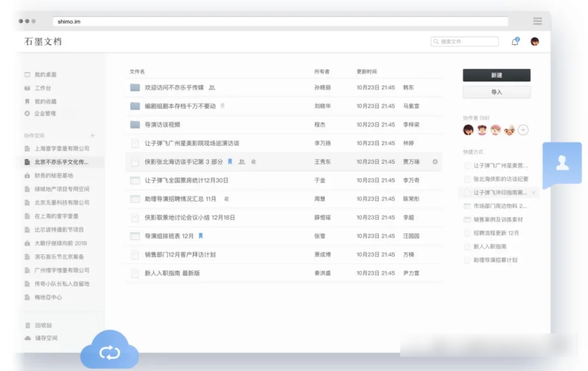588x371 pixels.
Task: Click the 文件名 column header
Action: click(x=137, y=72)
